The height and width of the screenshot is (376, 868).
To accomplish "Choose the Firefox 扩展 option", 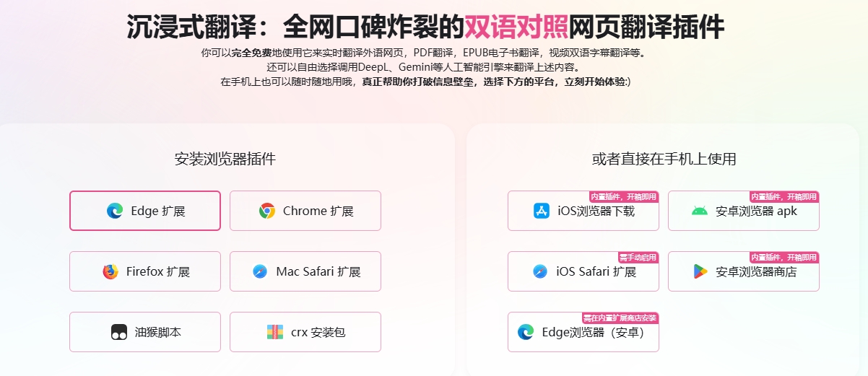I will click(x=145, y=271).
